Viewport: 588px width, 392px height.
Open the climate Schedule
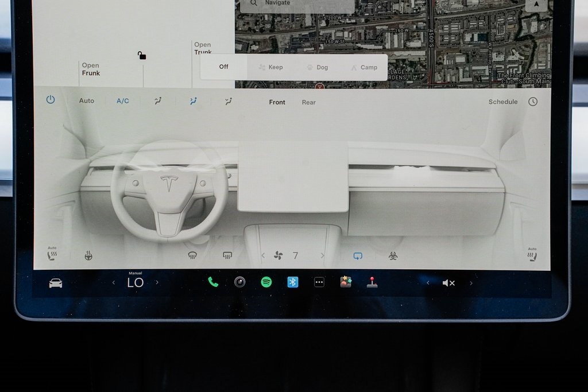[503, 102]
